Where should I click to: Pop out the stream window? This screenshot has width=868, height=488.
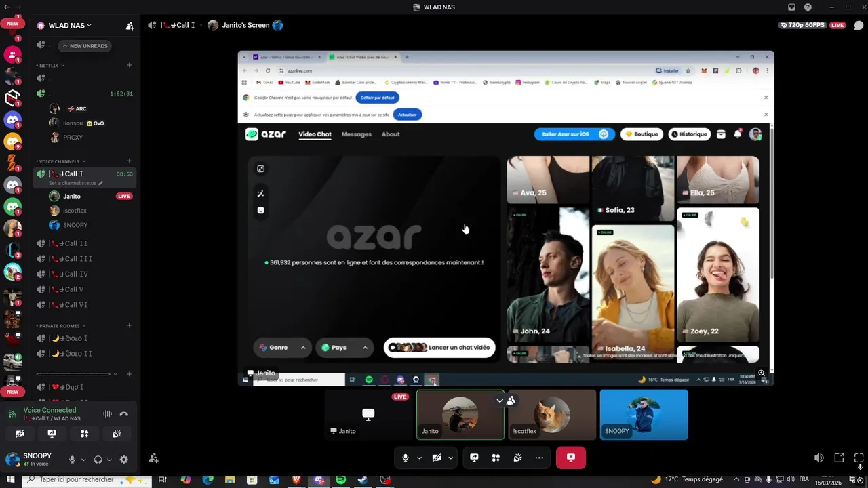click(x=839, y=458)
